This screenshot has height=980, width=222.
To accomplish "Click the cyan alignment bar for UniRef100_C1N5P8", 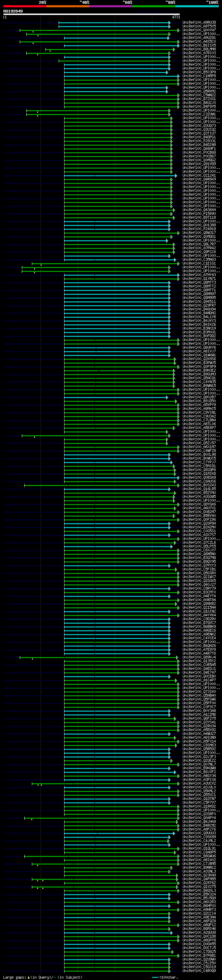I will 122,76.
